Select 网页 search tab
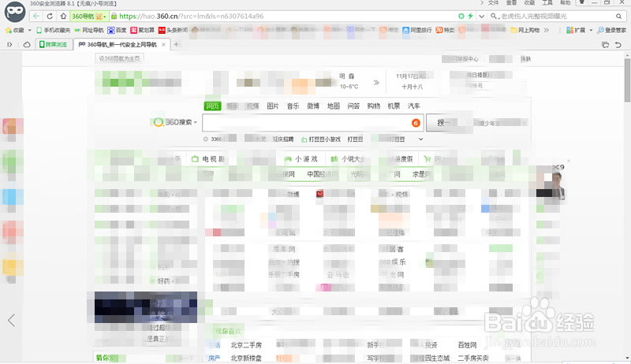 pos(212,106)
